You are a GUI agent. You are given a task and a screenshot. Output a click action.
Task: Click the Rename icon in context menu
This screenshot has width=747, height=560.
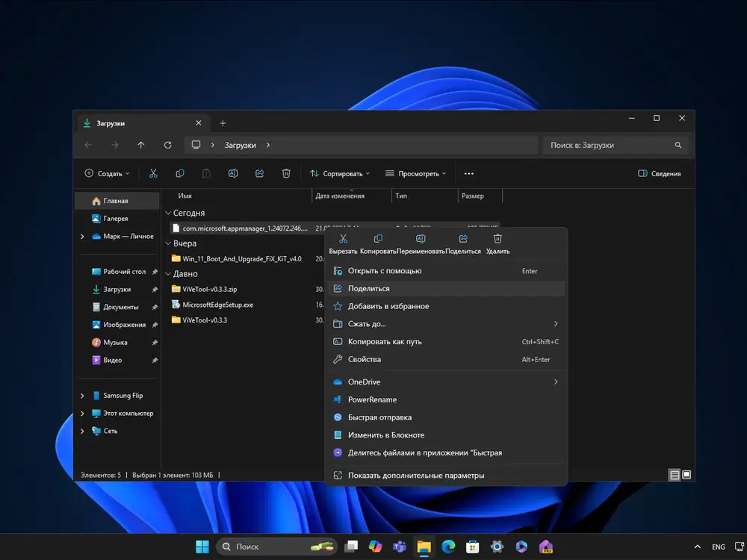(421, 240)
